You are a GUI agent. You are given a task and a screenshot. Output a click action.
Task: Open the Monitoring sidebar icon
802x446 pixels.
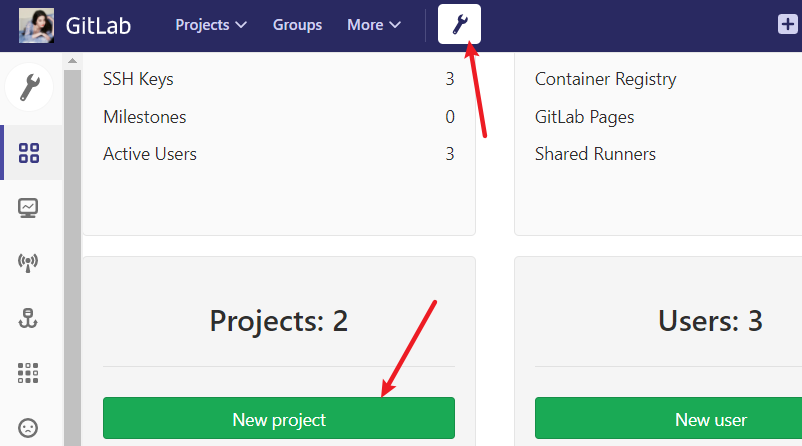coord(28,208)
